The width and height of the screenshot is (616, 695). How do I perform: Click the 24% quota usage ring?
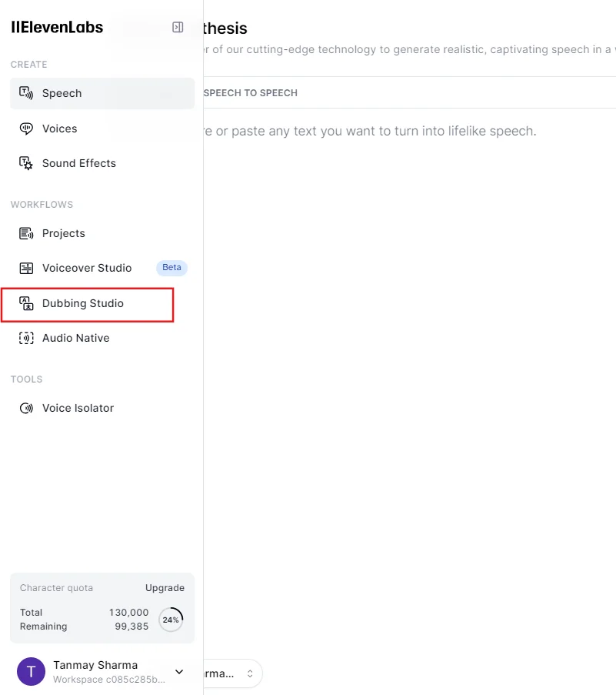(171, 620)
